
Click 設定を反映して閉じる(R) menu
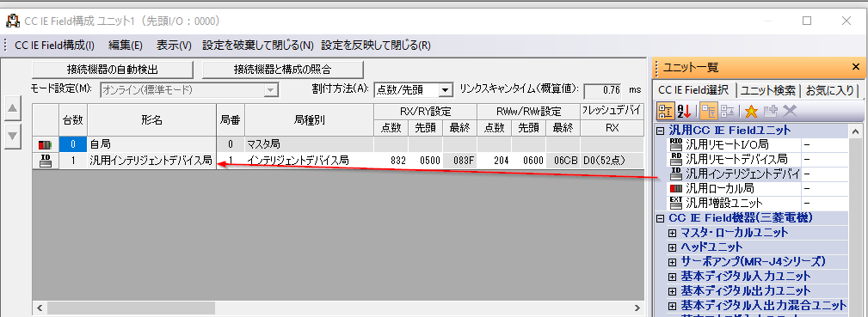click(x=376, y=46)
